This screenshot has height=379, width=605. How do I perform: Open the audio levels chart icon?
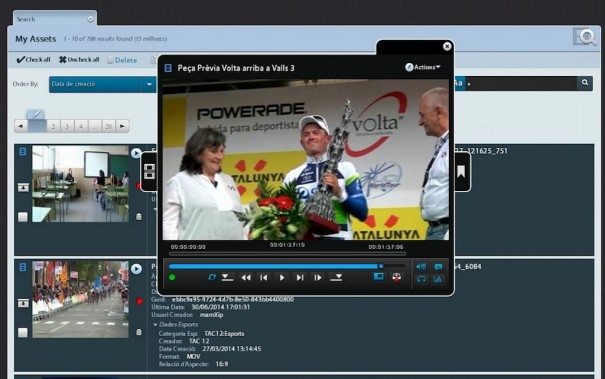pyautogui.click(x=438, y=279)
